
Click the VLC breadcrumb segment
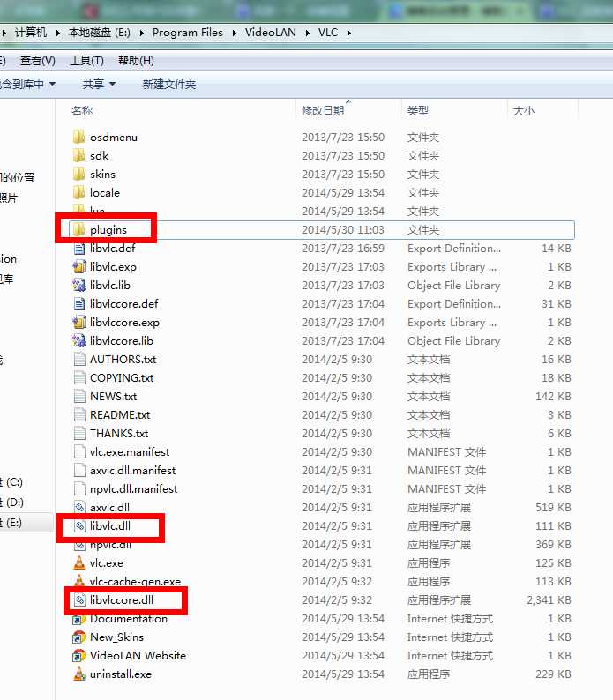pyautogui.click(x=328, y=33)
